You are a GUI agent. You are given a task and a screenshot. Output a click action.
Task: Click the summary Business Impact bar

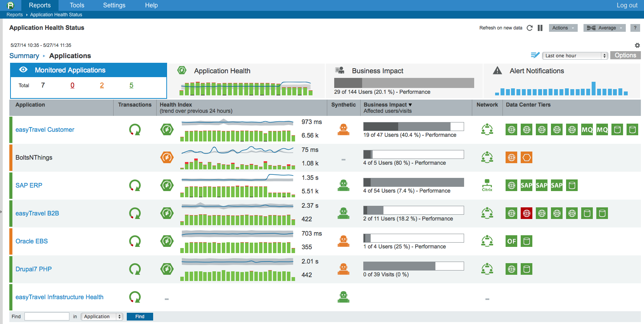(x=404, y=83)
